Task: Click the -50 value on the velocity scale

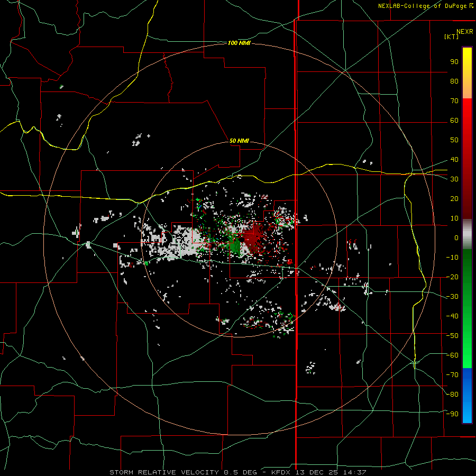Action: 452,336
